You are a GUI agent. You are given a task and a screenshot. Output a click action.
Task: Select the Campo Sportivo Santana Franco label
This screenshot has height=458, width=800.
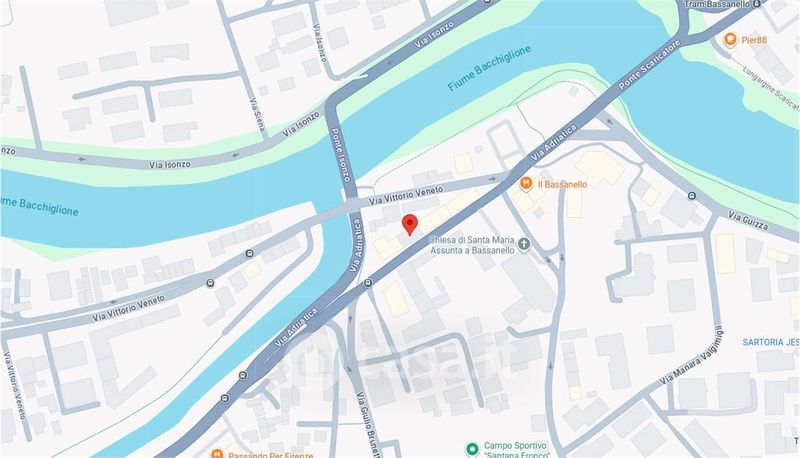(x=517, y=450)
